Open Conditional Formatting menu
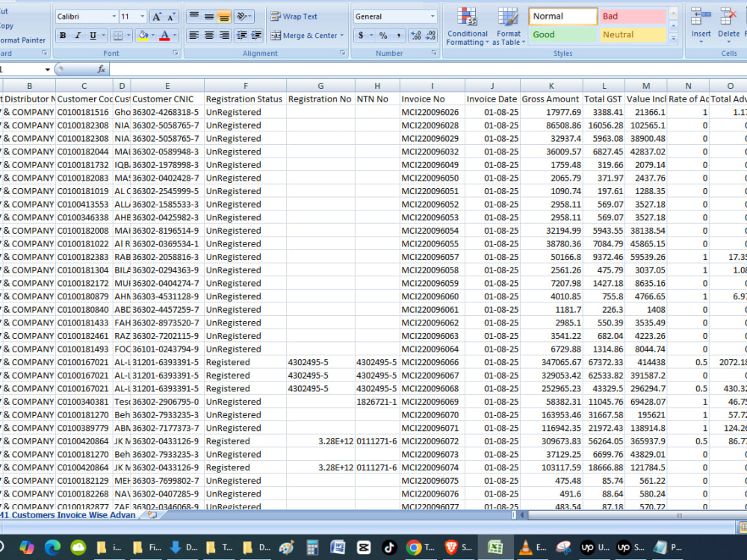The width and height of the screenshot is (747, 560). (468, 26)
